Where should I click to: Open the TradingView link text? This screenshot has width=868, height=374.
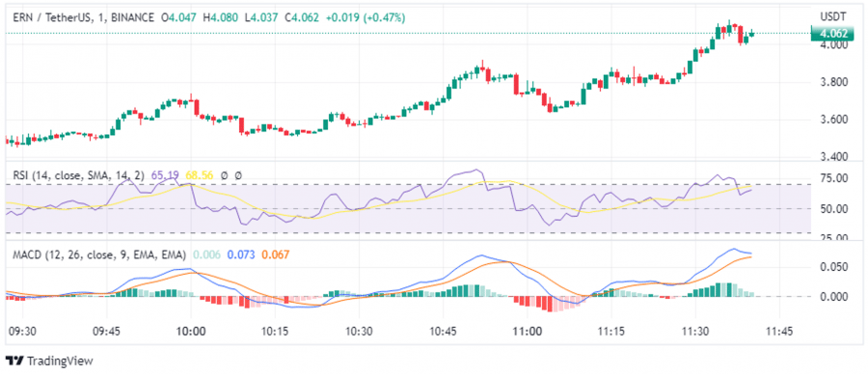tap(60, 361)
